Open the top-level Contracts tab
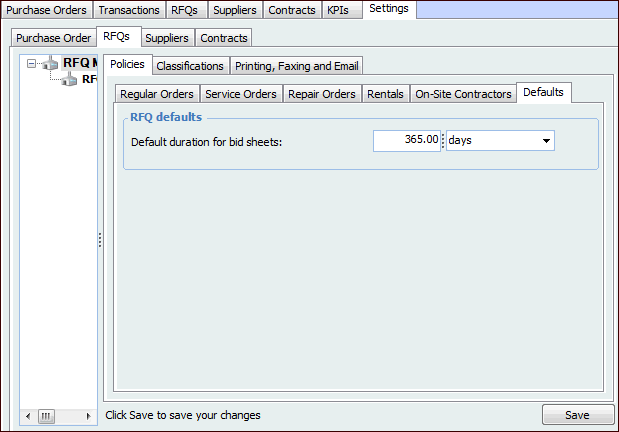 292,10
